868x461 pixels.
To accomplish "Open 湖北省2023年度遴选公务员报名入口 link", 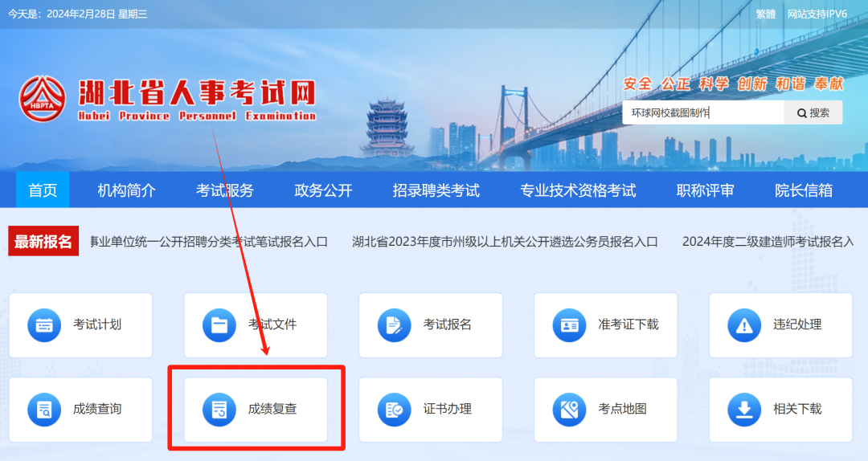I will 505,242.
